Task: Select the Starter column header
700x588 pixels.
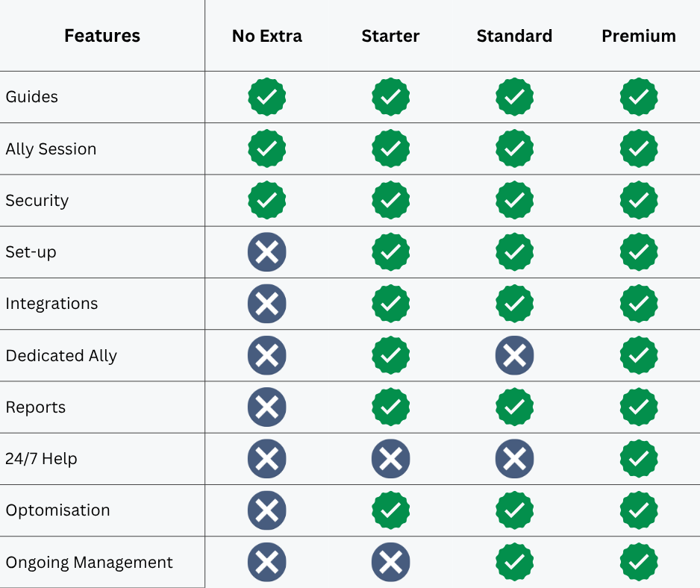Action: coord(390,36)
